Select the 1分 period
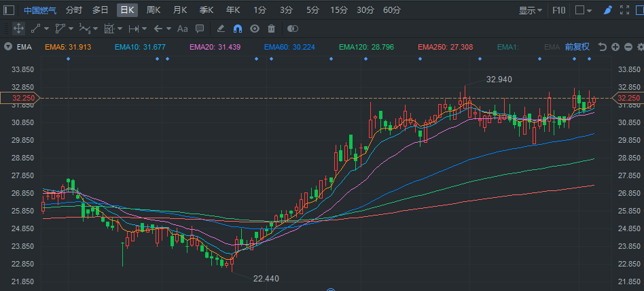The height and width of the screenshot is (291, 644). point(260,10)
